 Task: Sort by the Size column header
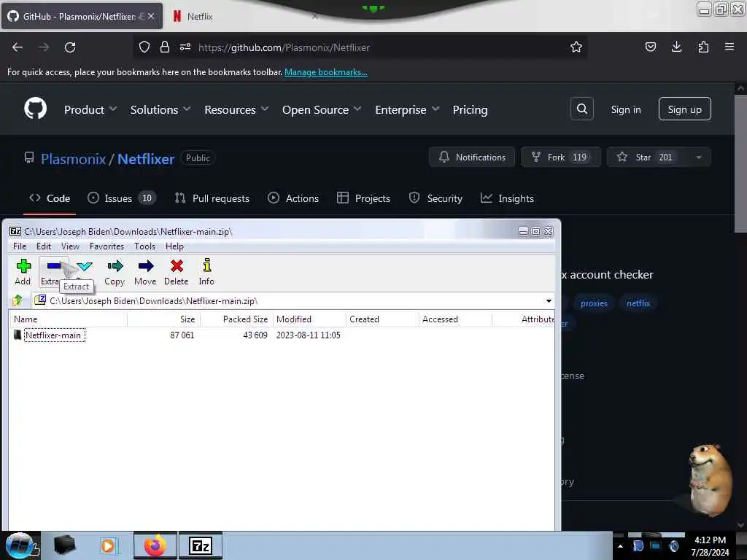[x=164, y=319]
